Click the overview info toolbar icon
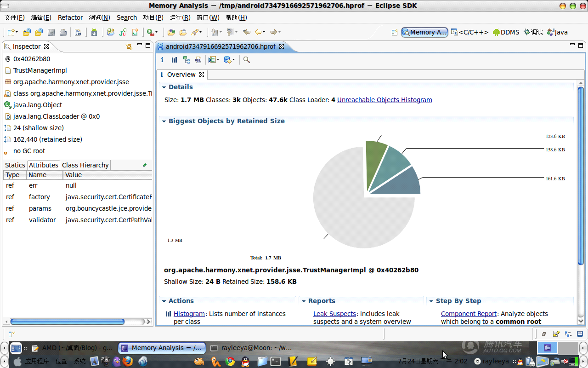588x368 pixels. [162, 60]
